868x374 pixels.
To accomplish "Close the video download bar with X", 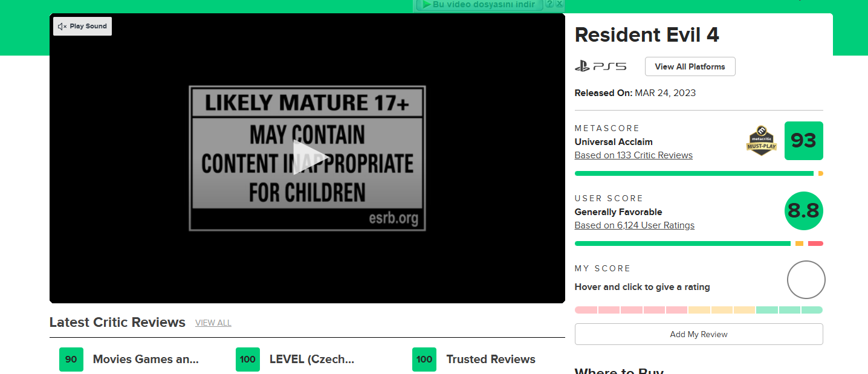I will click(x=559, y=4).
